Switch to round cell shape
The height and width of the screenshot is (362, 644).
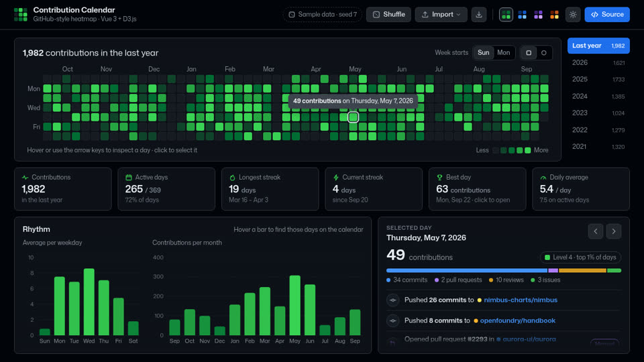pos(544,52)
